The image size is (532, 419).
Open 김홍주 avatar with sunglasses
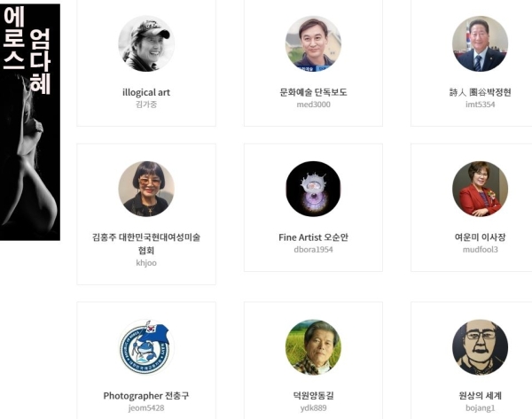click(146, 189)
